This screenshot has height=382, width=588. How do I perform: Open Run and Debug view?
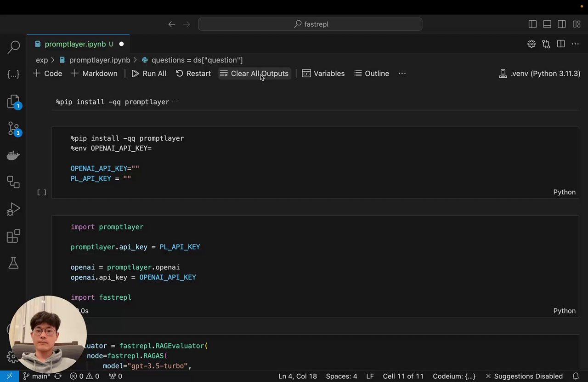pos(14,210)
